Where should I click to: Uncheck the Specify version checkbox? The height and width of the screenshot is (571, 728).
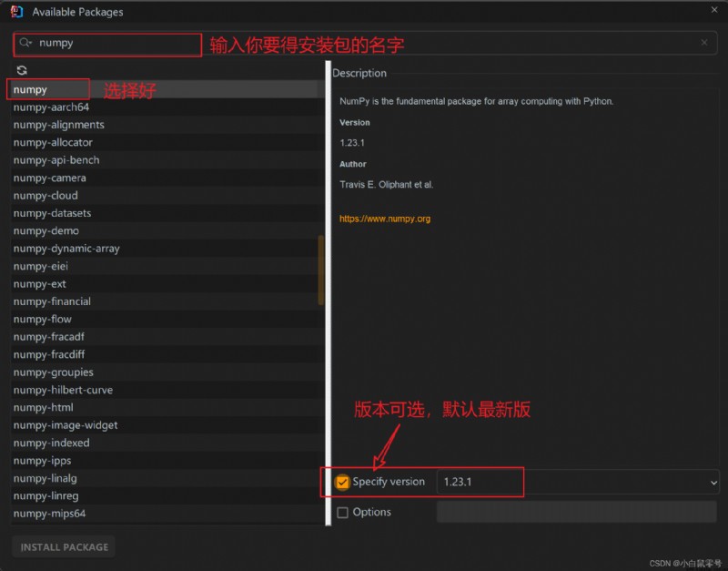[x=343, y=482]
